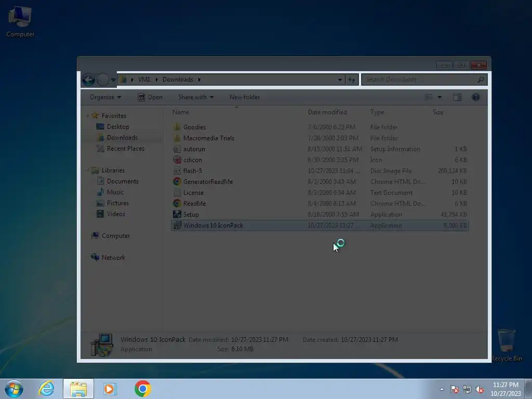Click the GeneratorReadMe Chrome icon
This screenshot has width=532, height=399.
click(177, 181)
